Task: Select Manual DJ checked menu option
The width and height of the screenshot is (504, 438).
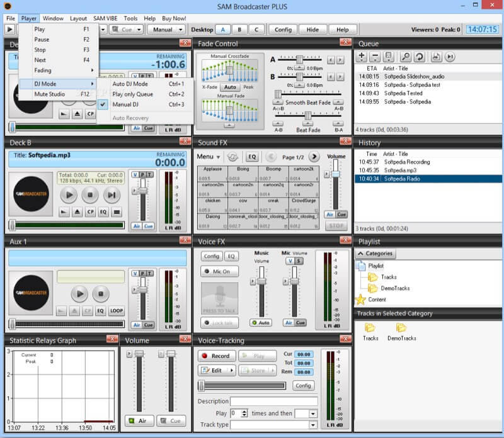Action: pyautogui.click(x=145, y=104)
